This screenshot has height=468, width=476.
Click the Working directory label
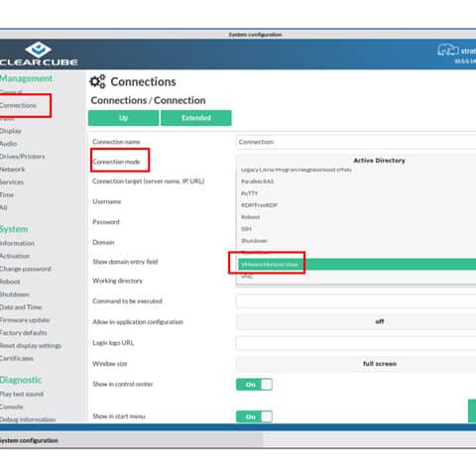(x=118, y=281)
